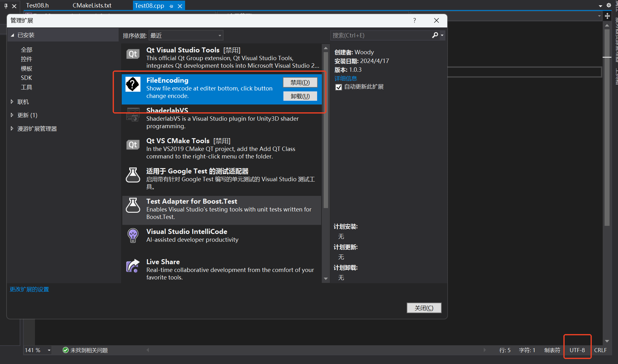Pin the Test08.cpp tab

click(x=171, y=6)
